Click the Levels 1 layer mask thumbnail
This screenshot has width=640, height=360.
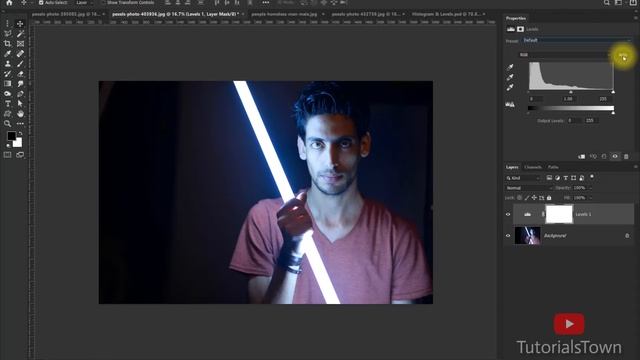(x=559, y=214)
